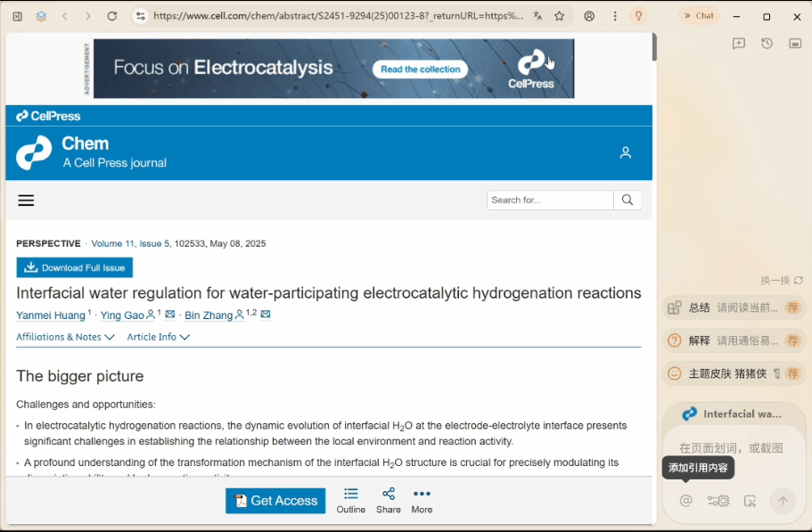
Task: Click the page vertical scrollbar thumb
Action: [x=654, y=46]
